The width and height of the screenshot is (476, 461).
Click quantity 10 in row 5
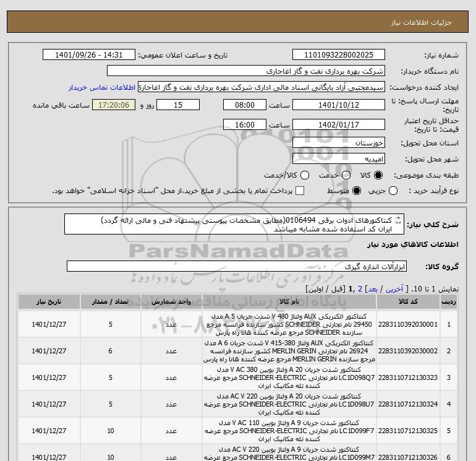point(111,431)
